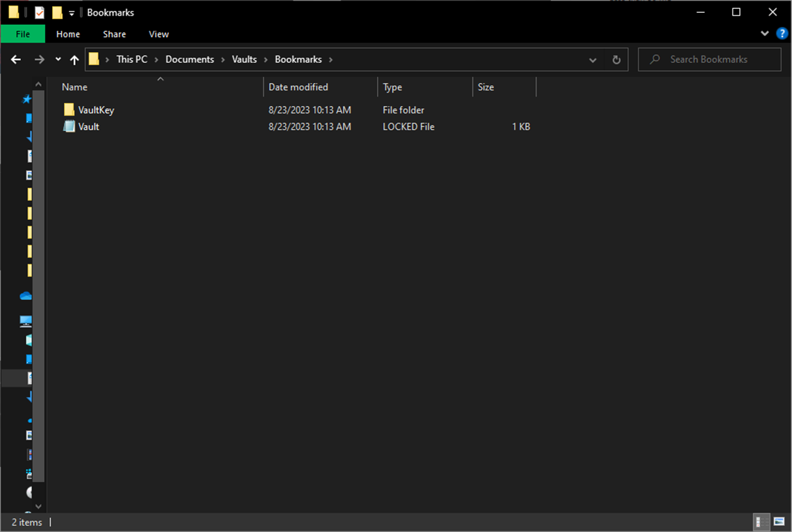Image resolution: width=792 pixels, height=532 pixels.
Task: Open OneDrive in the navigation pane
Action: (26, 295)
